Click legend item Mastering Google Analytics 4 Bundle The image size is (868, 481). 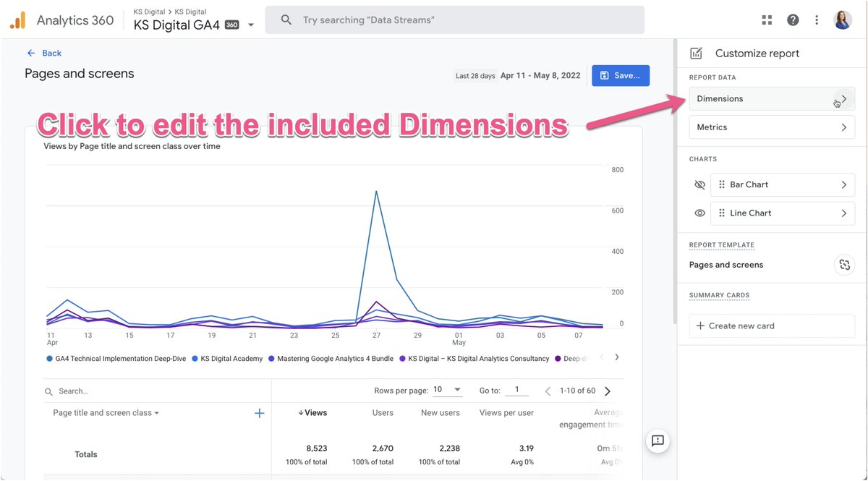coord(331,359)
